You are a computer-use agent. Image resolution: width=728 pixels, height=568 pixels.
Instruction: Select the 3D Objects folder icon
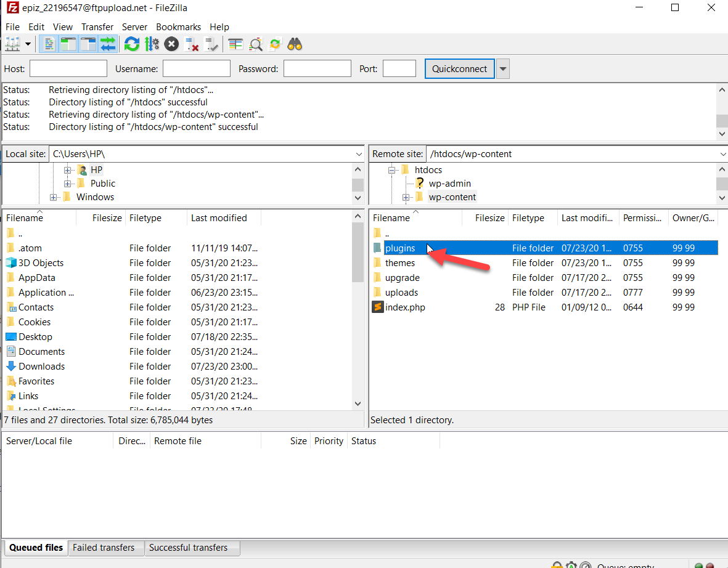11,262
